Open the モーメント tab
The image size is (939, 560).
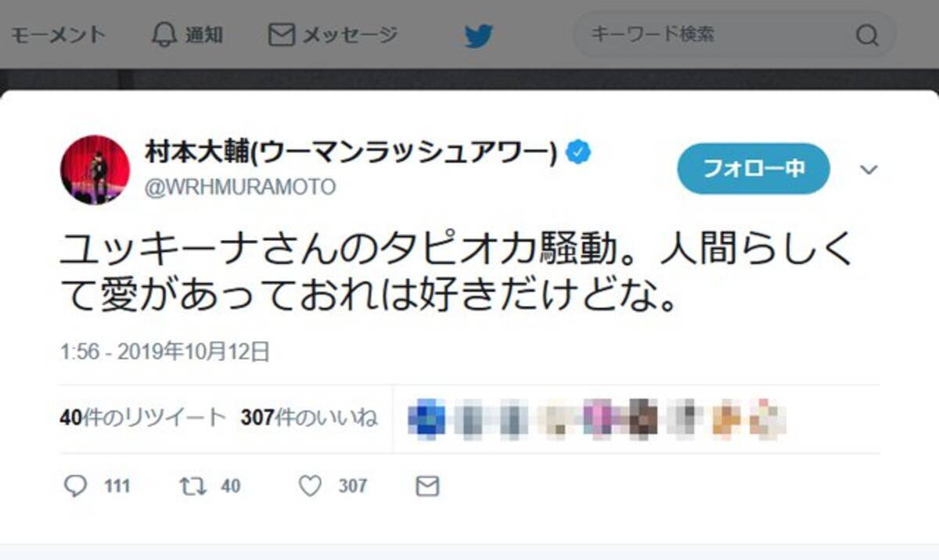click(x=58, y=35)
